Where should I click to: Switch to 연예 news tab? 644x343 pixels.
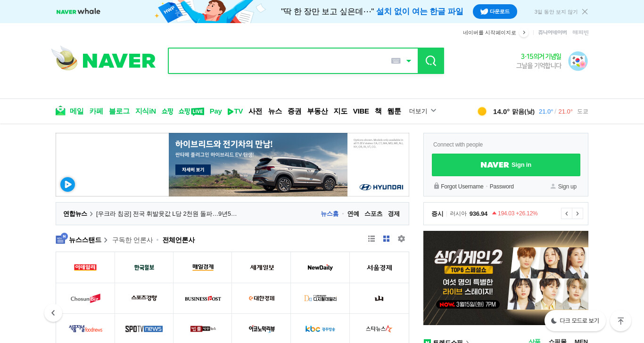pos(353,214)
